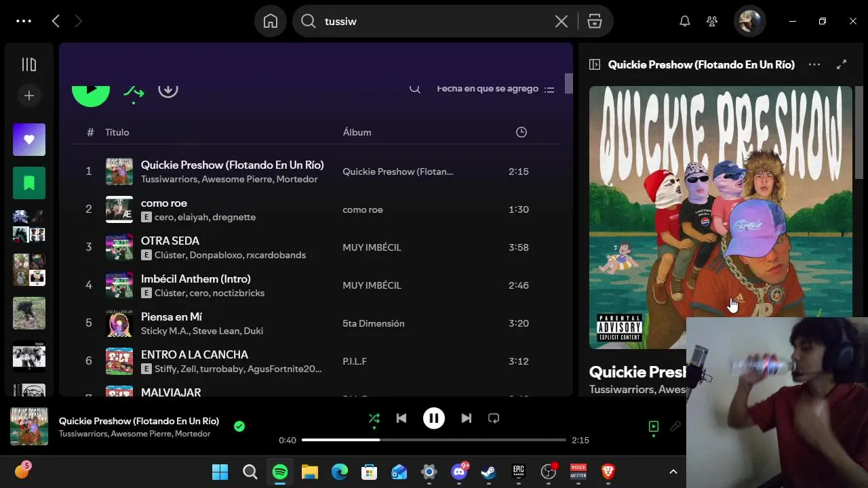Viewport: 868px width, 488px height.
Task: Open the green bookmark Your Episodes item
Action: pos(29,183)
